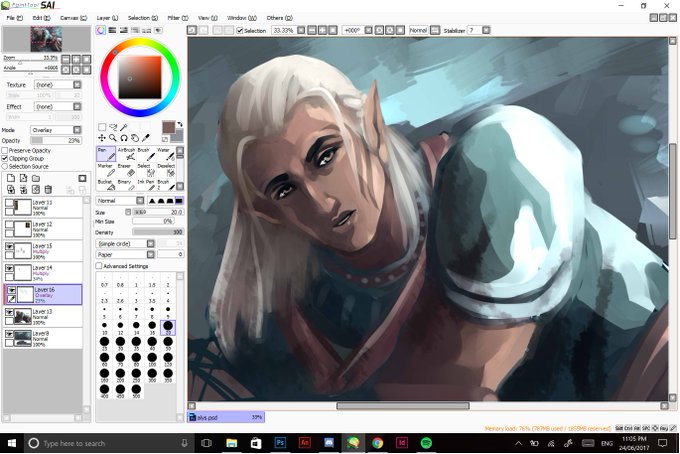
Task: Open the File menu
Action: tap(15, 18)
